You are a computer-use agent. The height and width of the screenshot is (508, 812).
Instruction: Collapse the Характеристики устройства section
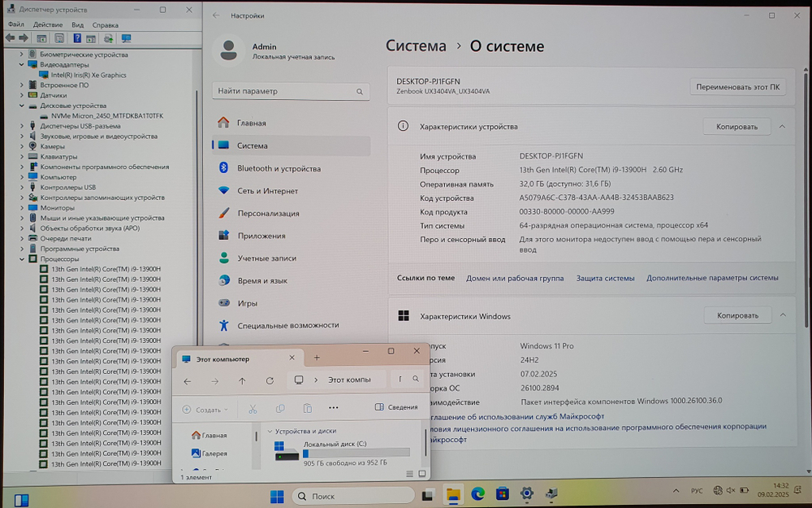781,127
